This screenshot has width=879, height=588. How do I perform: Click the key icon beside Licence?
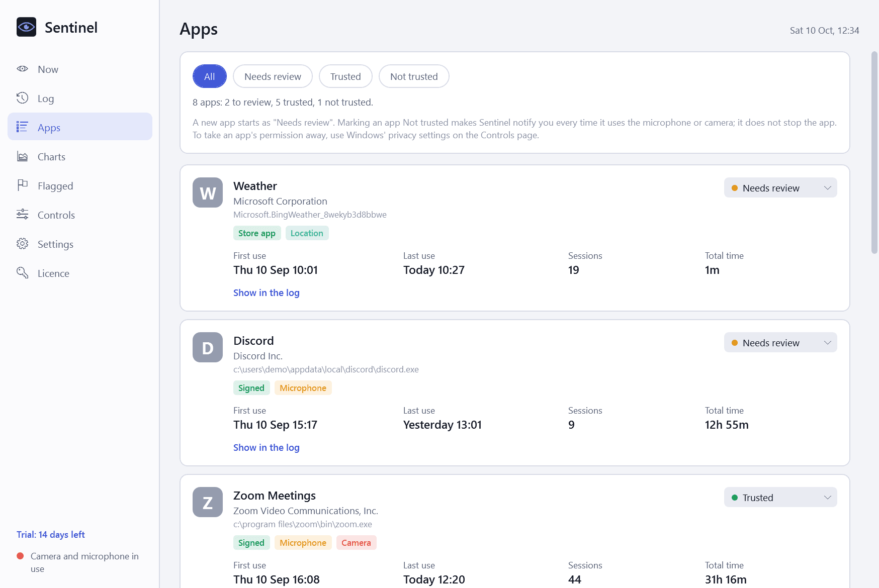click(22, 273)
